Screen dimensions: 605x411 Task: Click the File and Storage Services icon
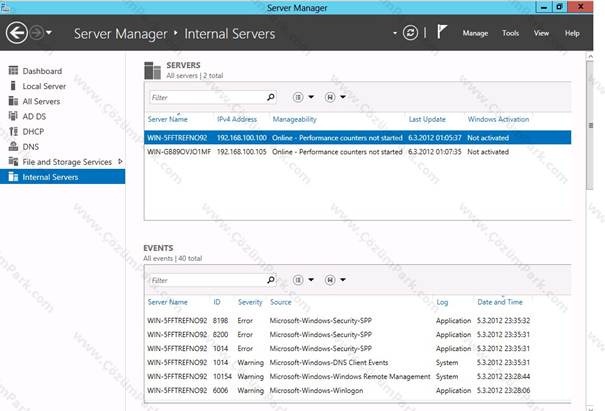click(x=13, y=161)
